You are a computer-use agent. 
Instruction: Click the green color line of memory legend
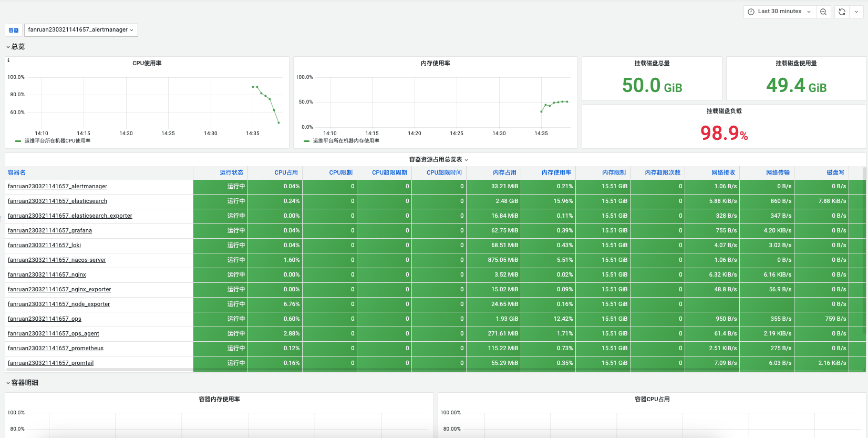click(x=306, y=141)
